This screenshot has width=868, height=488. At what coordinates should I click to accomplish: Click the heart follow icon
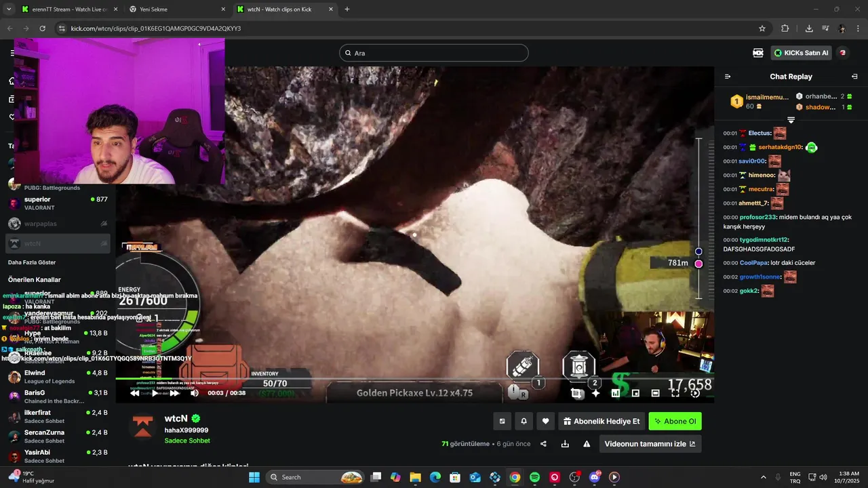tap(545, 421)
